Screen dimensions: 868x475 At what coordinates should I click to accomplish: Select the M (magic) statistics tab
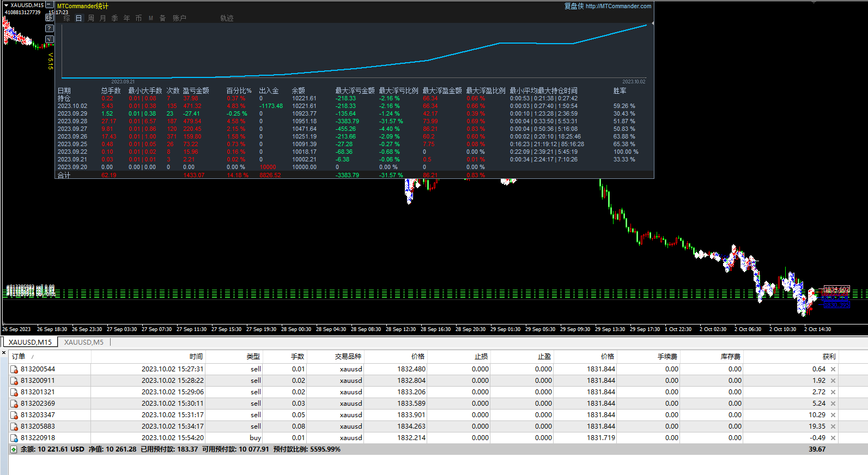pyautogui.click(x=151, y=18)
